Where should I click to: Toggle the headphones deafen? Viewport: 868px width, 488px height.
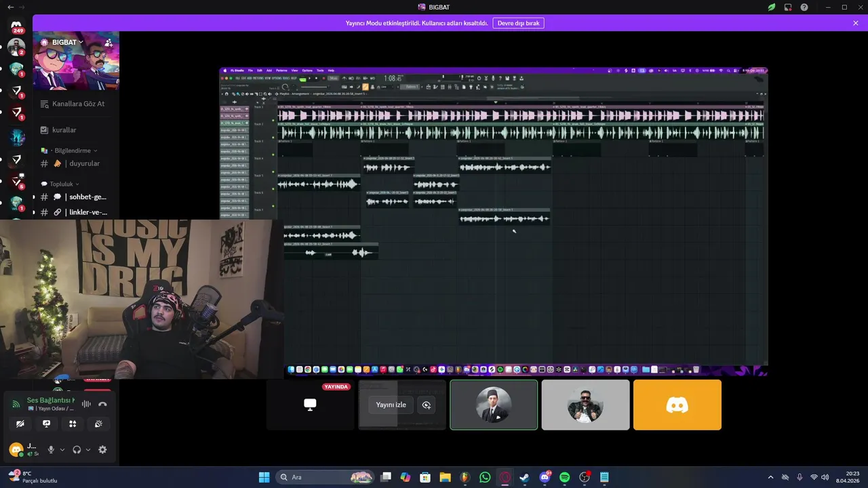click(x=77, y=449)
